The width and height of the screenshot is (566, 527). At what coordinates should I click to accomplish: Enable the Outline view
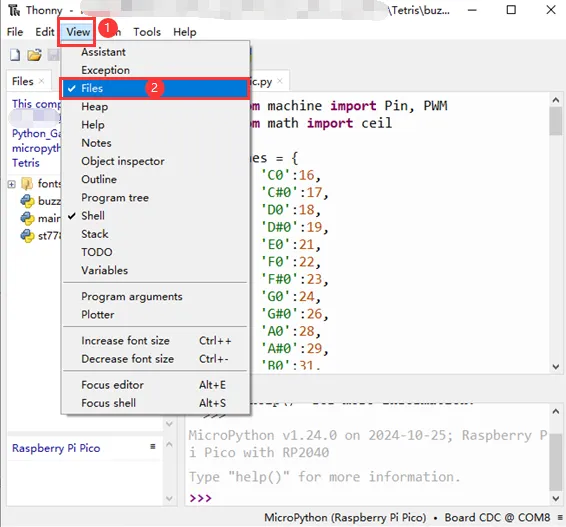point(155,179)
